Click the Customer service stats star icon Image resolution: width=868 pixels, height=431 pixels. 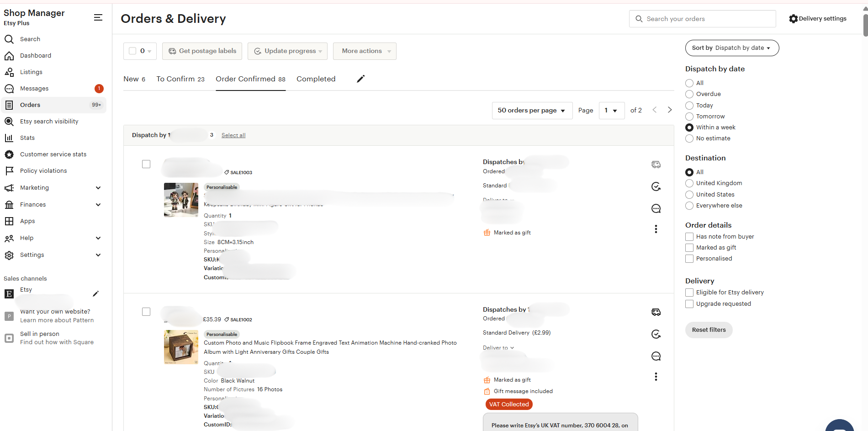(9, 154)
